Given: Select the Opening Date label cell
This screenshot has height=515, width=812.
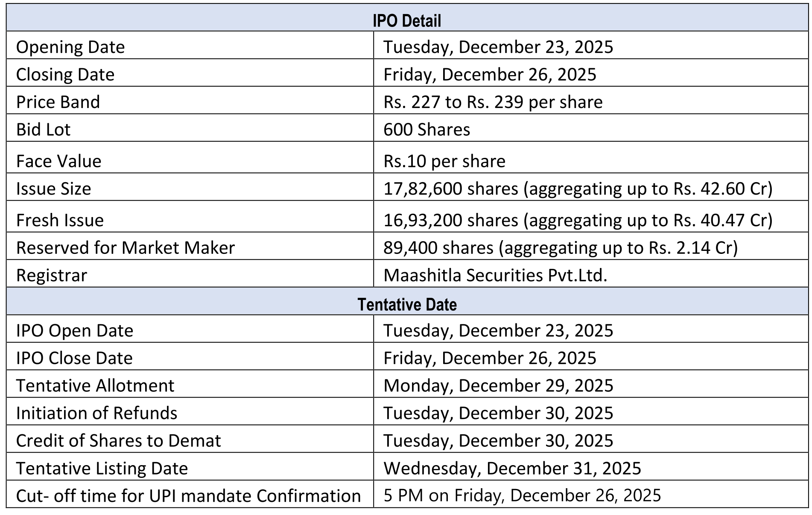Looking at the screenshot, I should coord(70,47).
